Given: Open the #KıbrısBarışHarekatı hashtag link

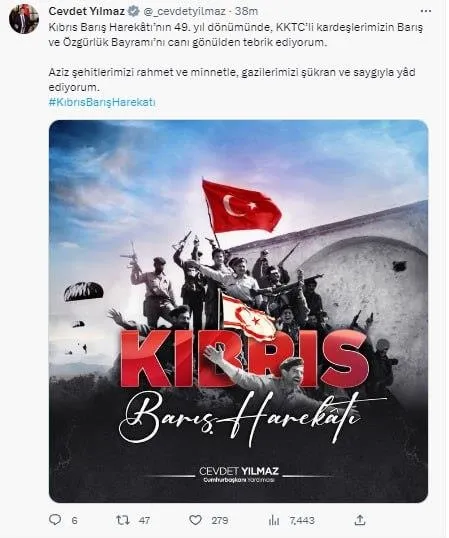Looking at the screenshot, I should pos(102,102).
